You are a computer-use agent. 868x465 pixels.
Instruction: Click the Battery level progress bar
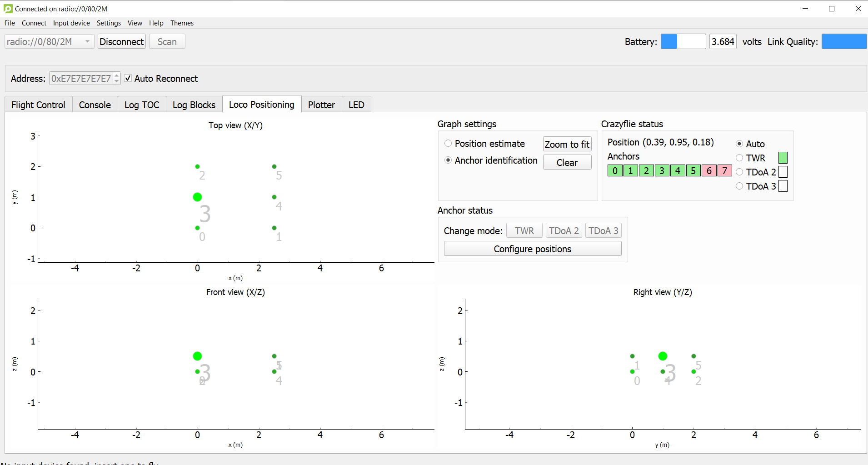point(683,41)
